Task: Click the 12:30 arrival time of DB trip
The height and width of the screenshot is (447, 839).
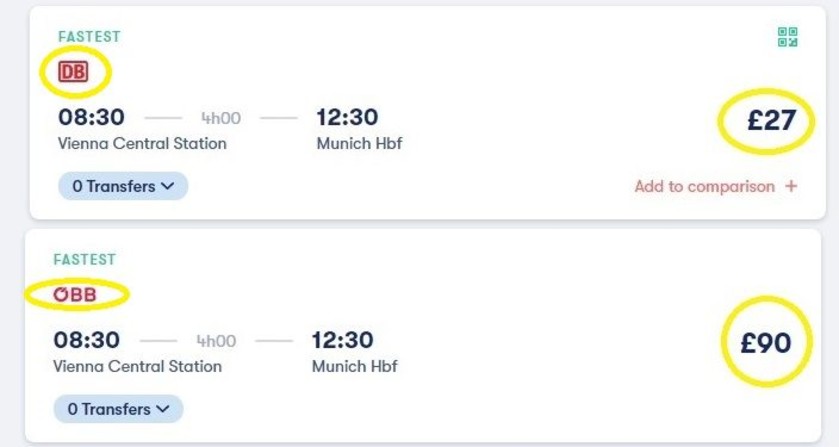Action: [347, 117]
